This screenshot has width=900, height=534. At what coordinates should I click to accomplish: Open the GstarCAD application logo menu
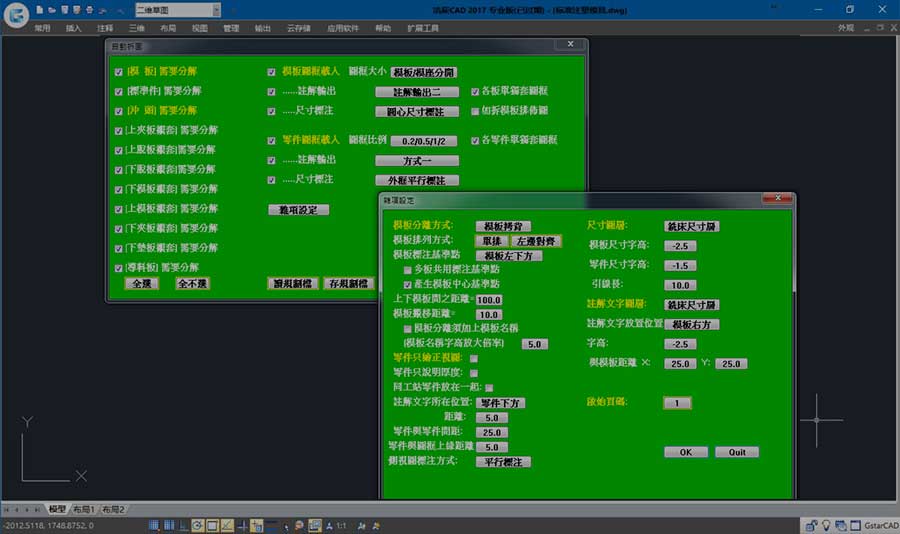pyautogui.click(x=16, y=15)
